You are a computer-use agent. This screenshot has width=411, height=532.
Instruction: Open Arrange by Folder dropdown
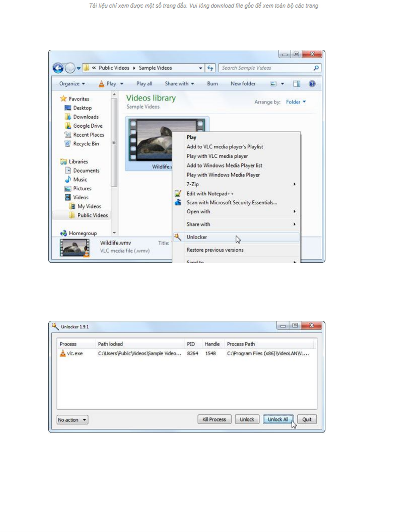296,102
